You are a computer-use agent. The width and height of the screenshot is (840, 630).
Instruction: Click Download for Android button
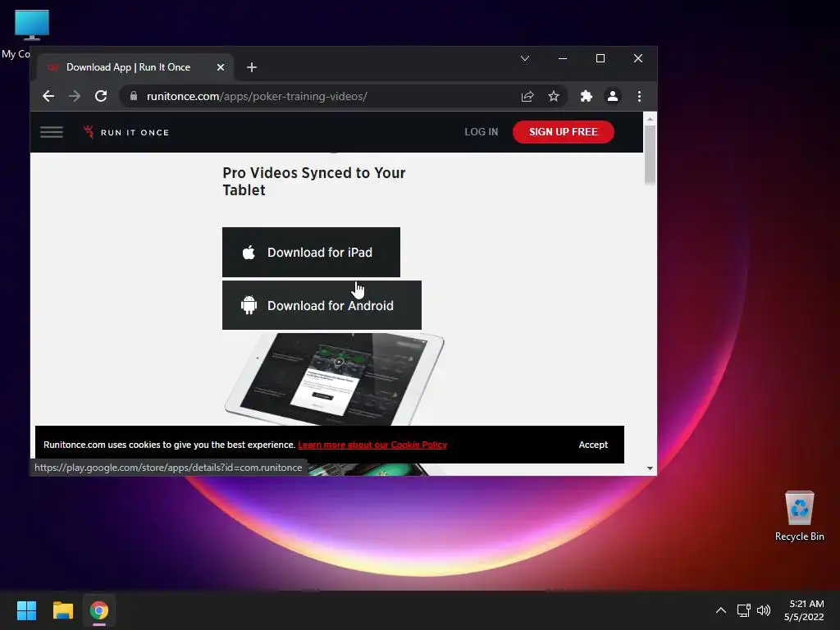(322, 305)
